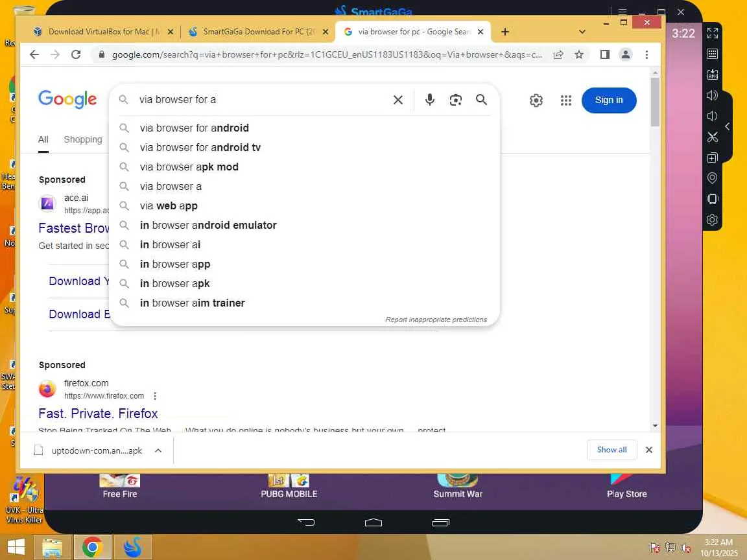Select the All results tab
This screenshot has height=560, width=747.
pos(43,139)
